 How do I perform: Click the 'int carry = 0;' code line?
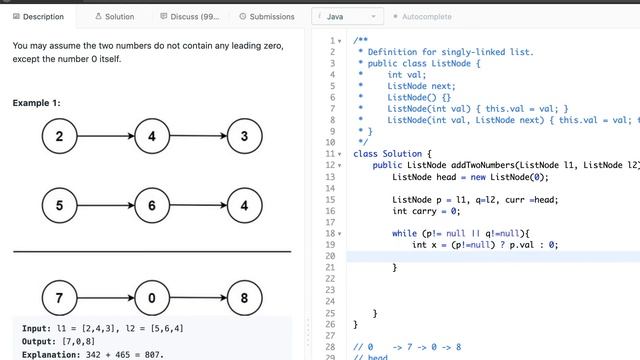[426, 211]
